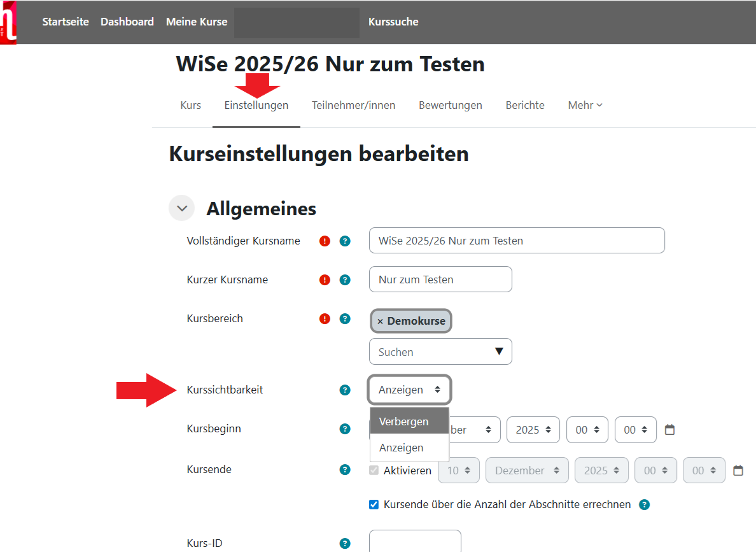Open help icon for Kursbereich
Image resolution: width=756 pixels, height=552 pixels.
tap(345, 319)
